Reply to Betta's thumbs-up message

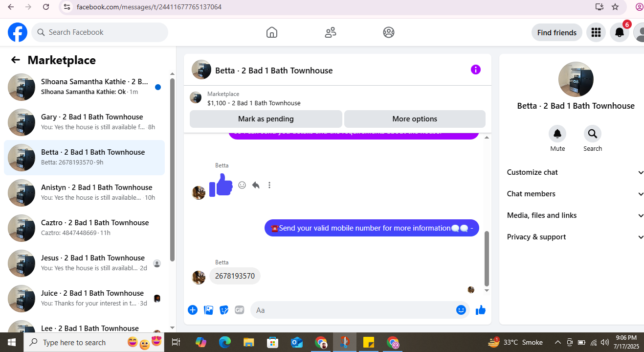[x=256, y=185]
